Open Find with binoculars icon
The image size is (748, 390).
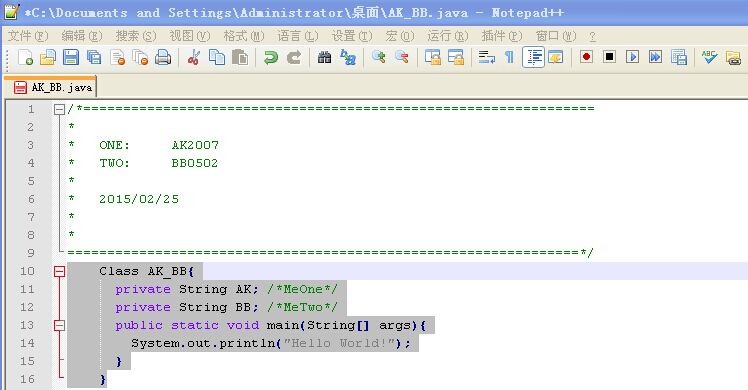324,57
